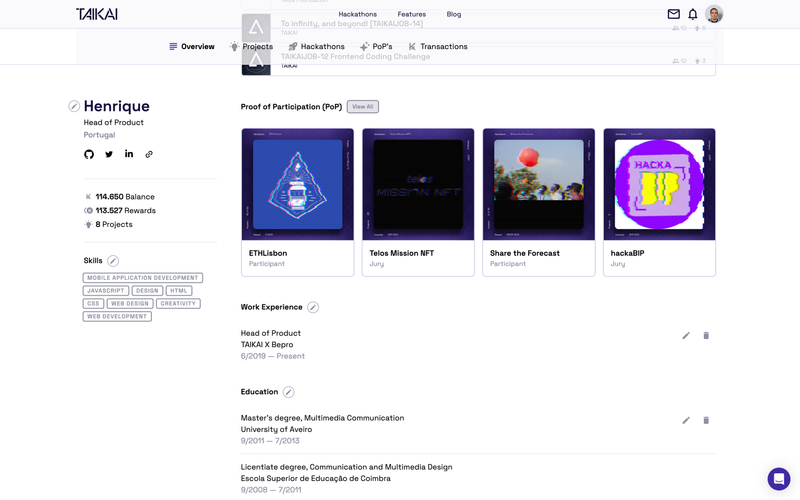Click View All proof of participation
This screenshot has width=800, height=500.
coord(362,107)
